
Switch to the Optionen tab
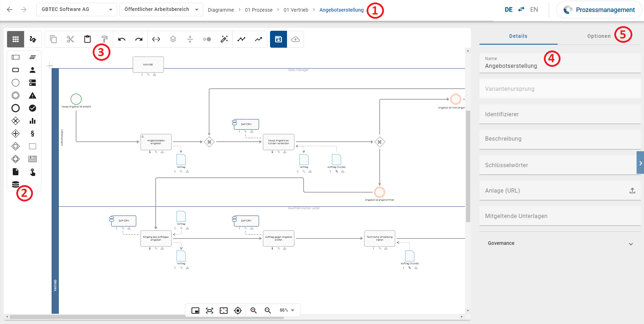tap(599, 36)
